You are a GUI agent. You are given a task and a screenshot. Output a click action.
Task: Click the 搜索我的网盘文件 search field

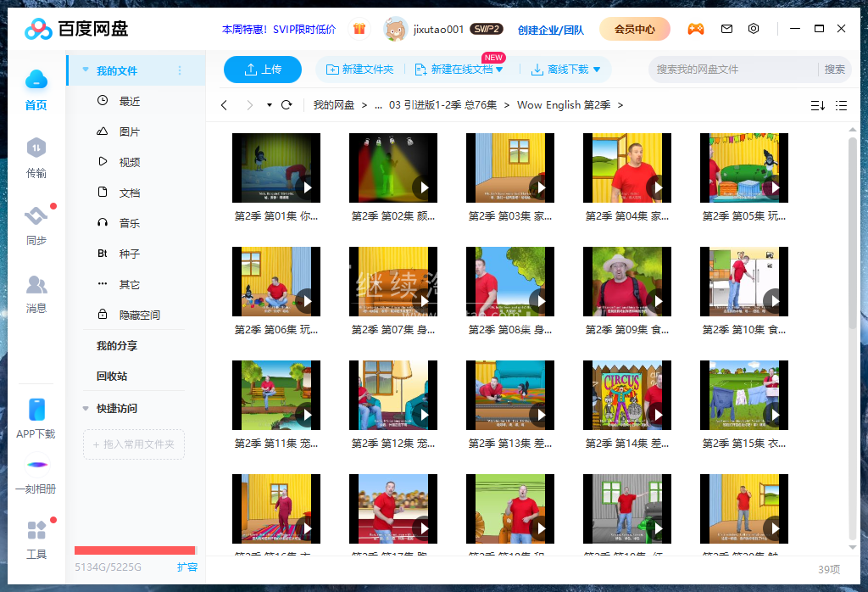tap(733, 70)
